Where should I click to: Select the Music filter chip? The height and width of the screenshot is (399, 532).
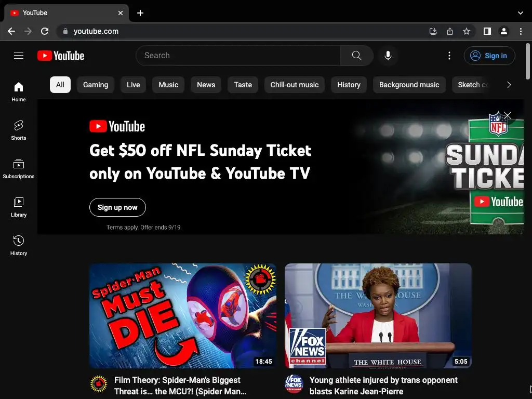(168, 85)
